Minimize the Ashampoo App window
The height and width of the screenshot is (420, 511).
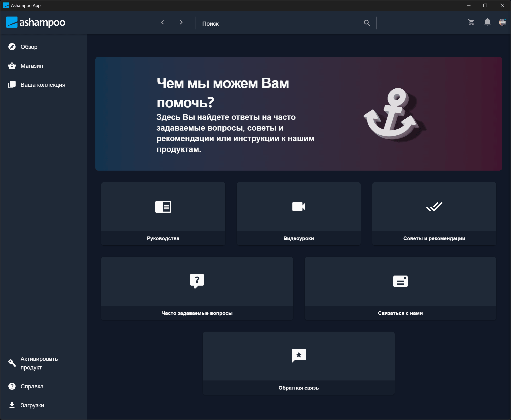pyautogui.click(x=469, y=5)
